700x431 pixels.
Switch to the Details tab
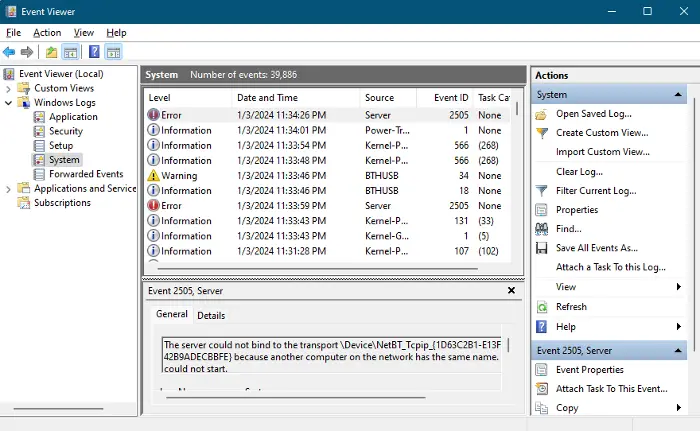pos(211,315)
